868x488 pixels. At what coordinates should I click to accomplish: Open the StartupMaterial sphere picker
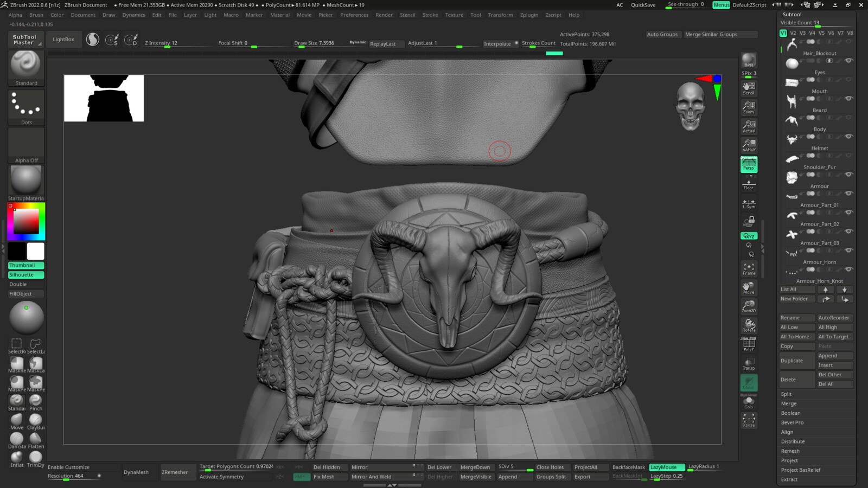[26, 183]
